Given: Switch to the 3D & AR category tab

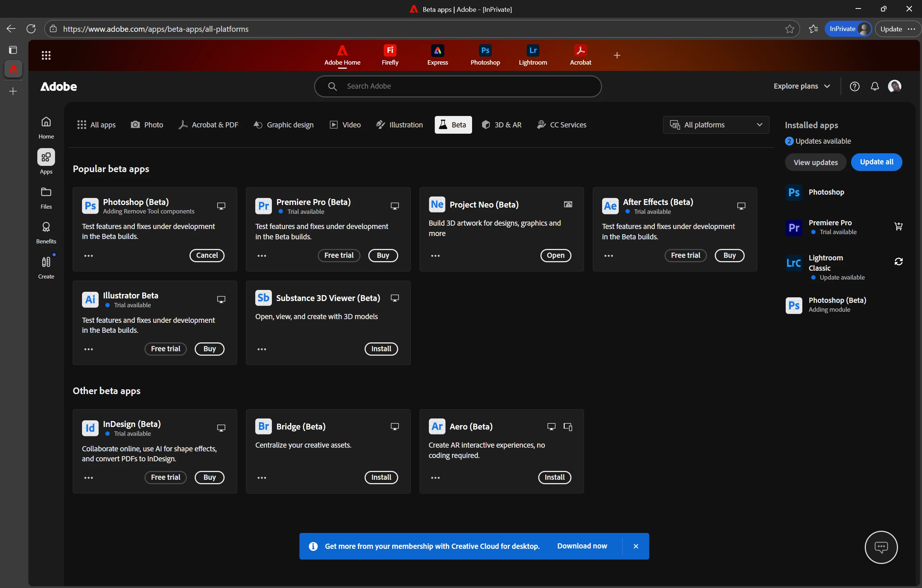Looking at the screenshot, I should [x=502, y=125].
